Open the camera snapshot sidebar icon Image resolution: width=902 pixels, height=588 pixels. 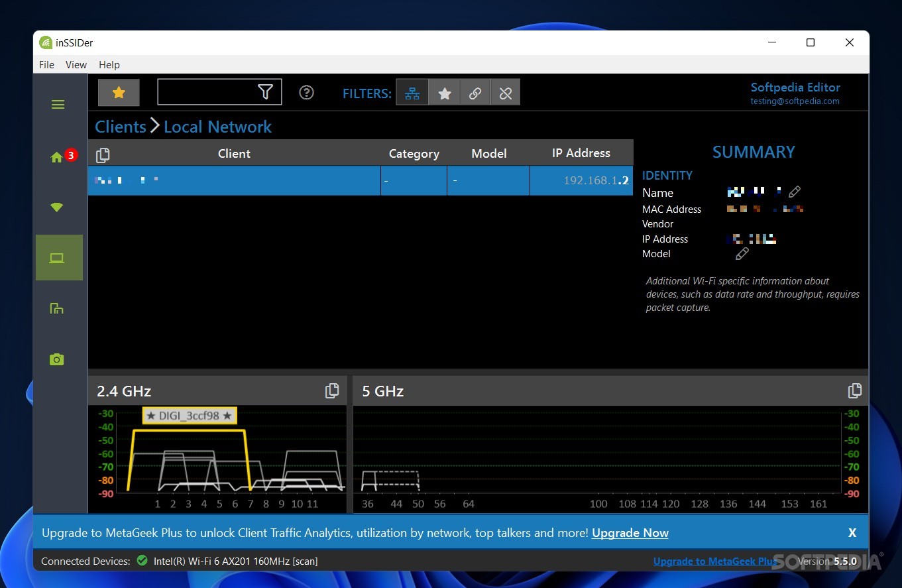57,359
